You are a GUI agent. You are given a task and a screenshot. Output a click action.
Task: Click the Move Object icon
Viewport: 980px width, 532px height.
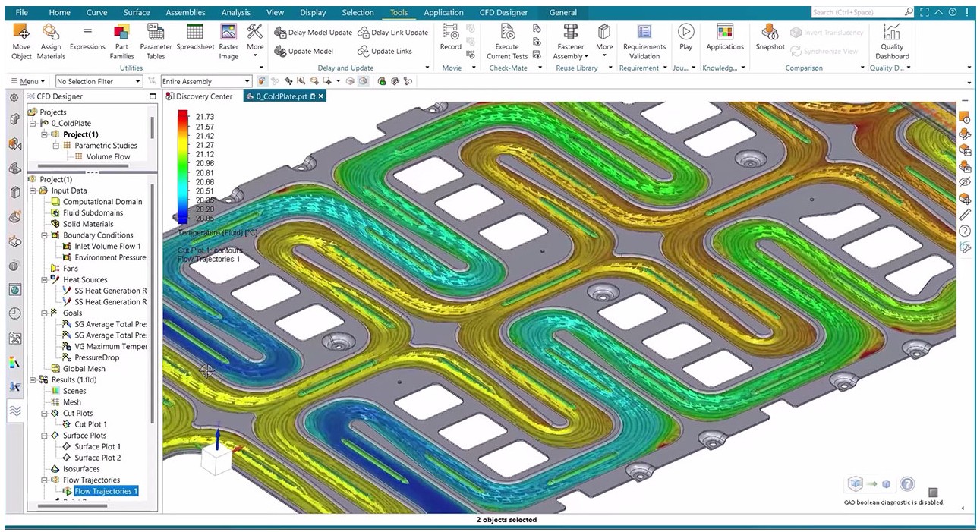(x=21, y=33)
